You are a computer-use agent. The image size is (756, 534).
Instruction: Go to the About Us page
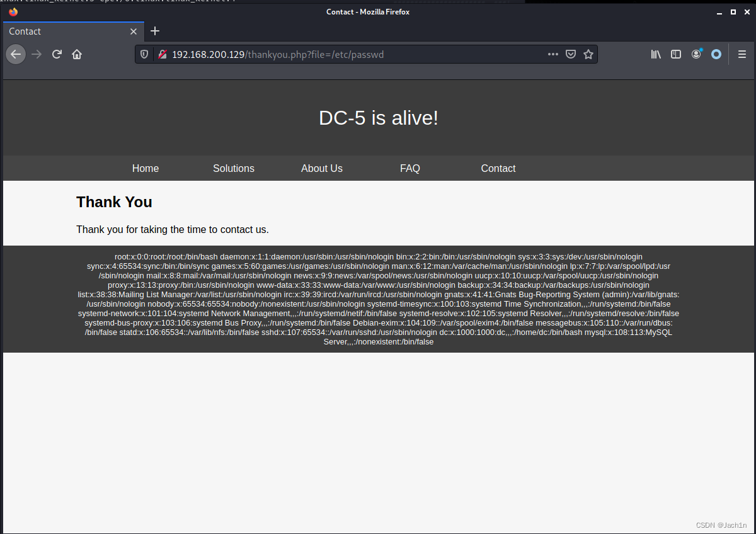tap(322, 168)
